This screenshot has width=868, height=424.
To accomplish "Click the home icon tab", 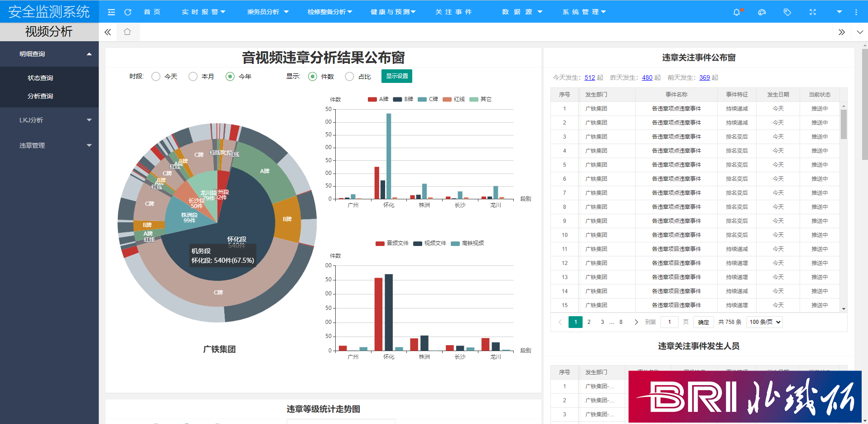I will click(127, 32).
